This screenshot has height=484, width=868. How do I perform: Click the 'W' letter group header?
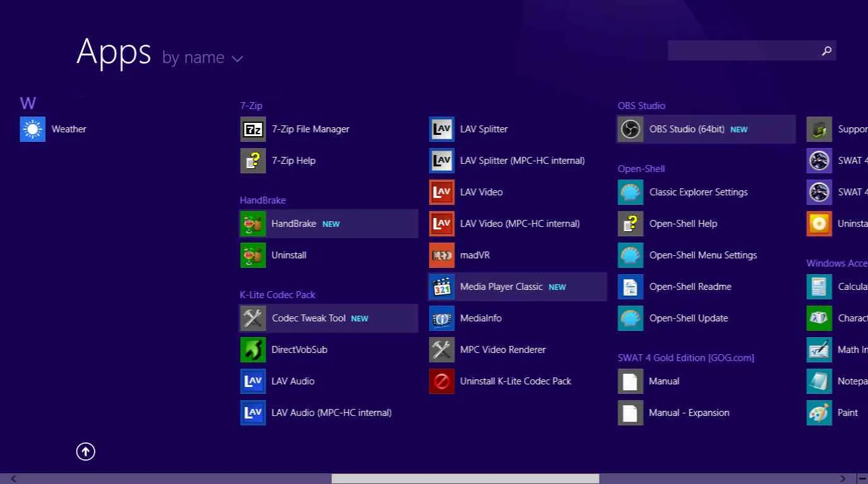[x=28, y=103]
